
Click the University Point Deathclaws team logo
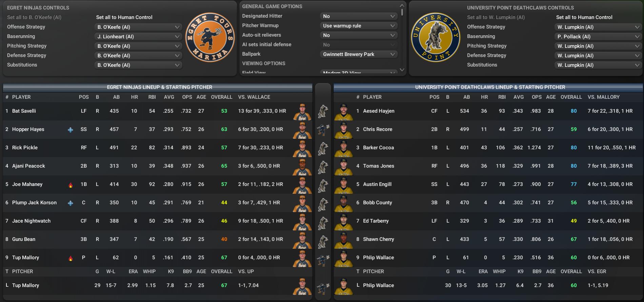pyautogui.click(x=435, y=38)
